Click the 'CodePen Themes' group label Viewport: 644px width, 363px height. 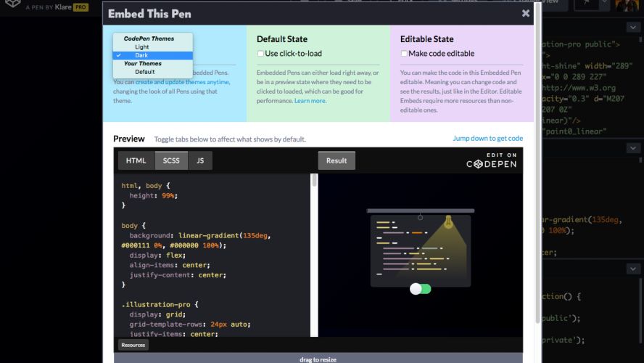(149, 38)
